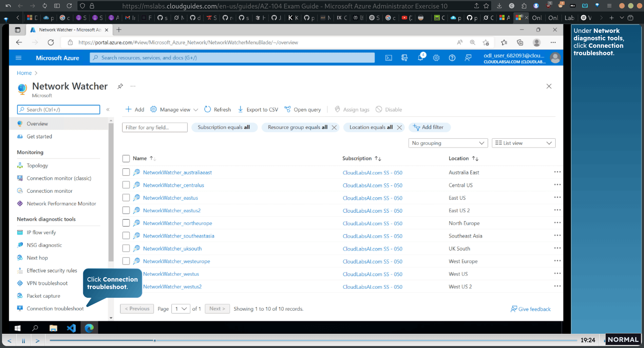The image size is (644, 348).
Task: Select NetworkWatcher_eastus checkbox
Action: point(126,198)
